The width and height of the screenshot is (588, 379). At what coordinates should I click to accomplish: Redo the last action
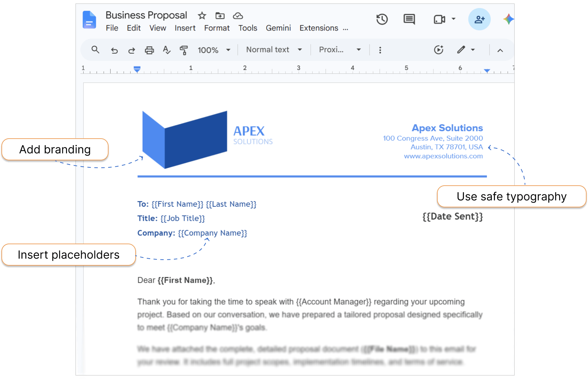[x=132, y=50]
